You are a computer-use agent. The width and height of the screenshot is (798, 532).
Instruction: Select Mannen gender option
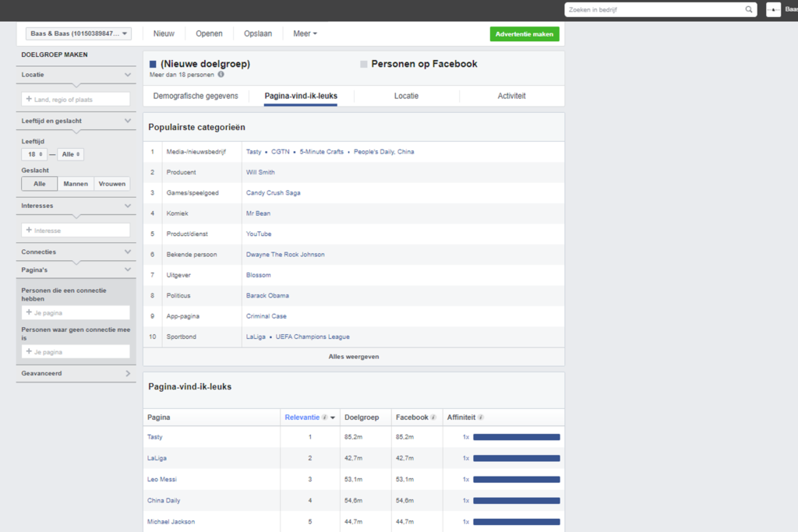76,184
